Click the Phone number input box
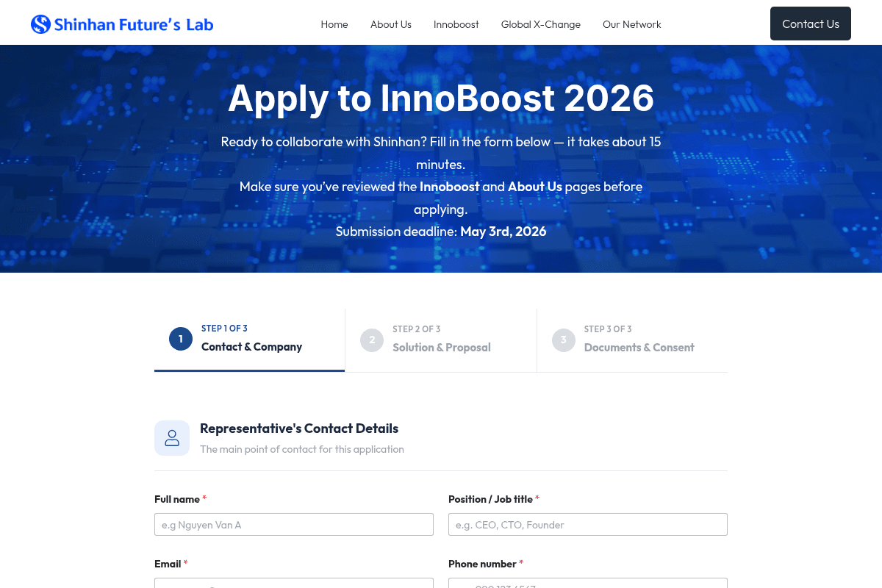Screen dimensions: 882x588 pos(587,585)
